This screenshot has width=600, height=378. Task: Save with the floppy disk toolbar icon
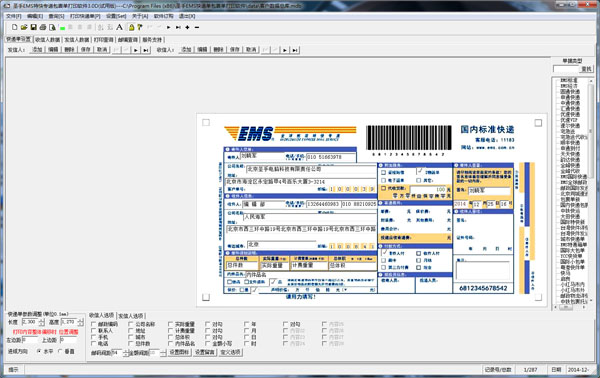click(33, 27)
